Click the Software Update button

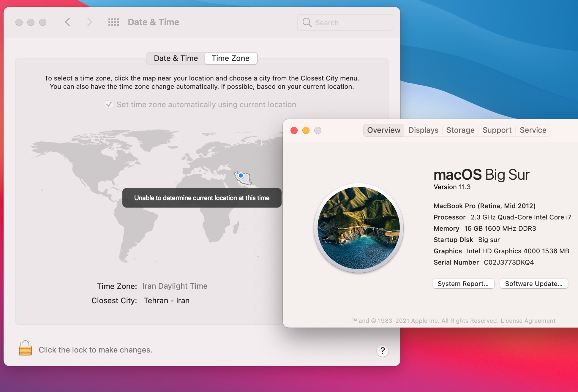[x=533, y=284]
